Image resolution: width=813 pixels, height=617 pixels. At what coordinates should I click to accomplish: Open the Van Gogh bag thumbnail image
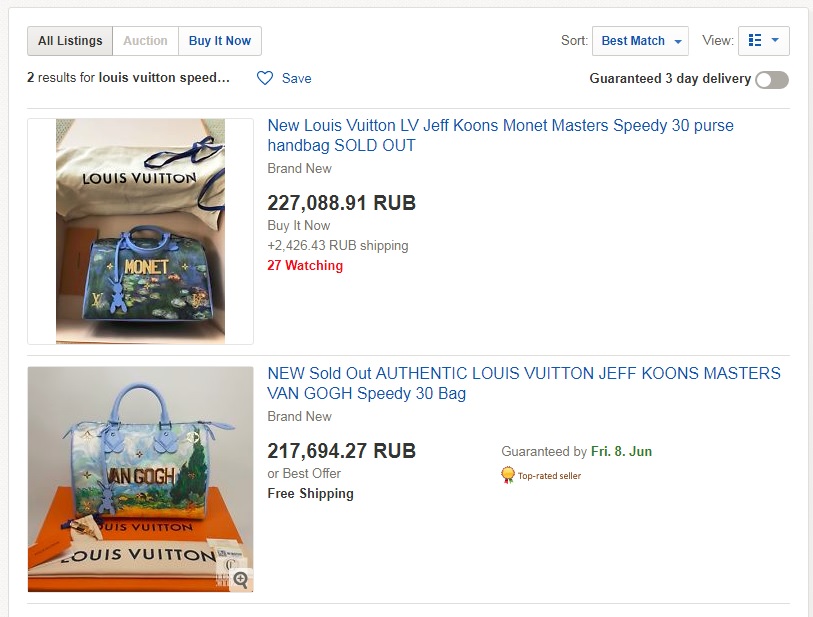click(x=140, y=479)
